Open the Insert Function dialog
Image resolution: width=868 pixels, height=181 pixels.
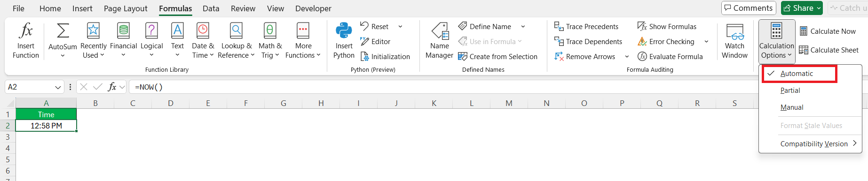(x=26, y=41)
